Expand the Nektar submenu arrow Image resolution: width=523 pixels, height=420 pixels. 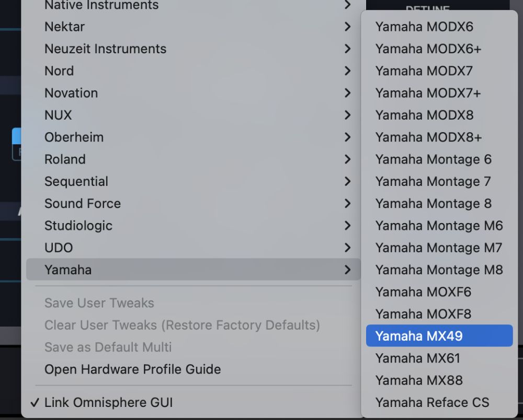(347, 27)
